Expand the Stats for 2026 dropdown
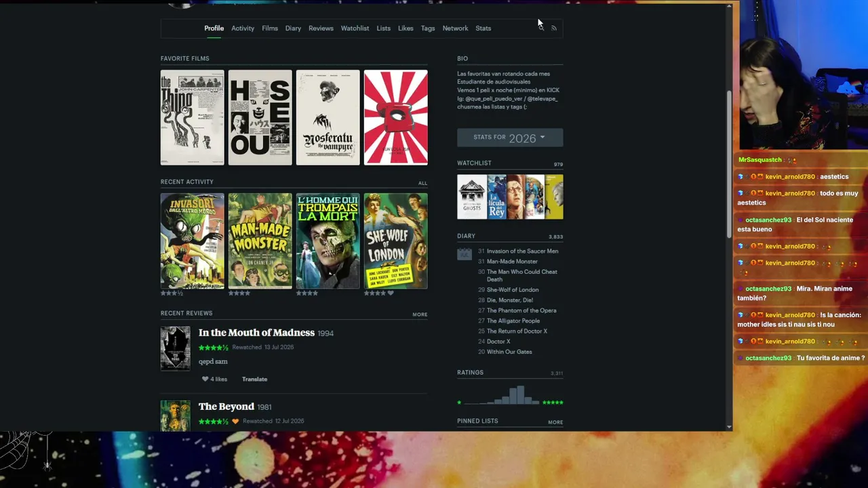Image resolution: width=868 pixels, height=488 pixels. pyautogui.click(x=510, y=138)
